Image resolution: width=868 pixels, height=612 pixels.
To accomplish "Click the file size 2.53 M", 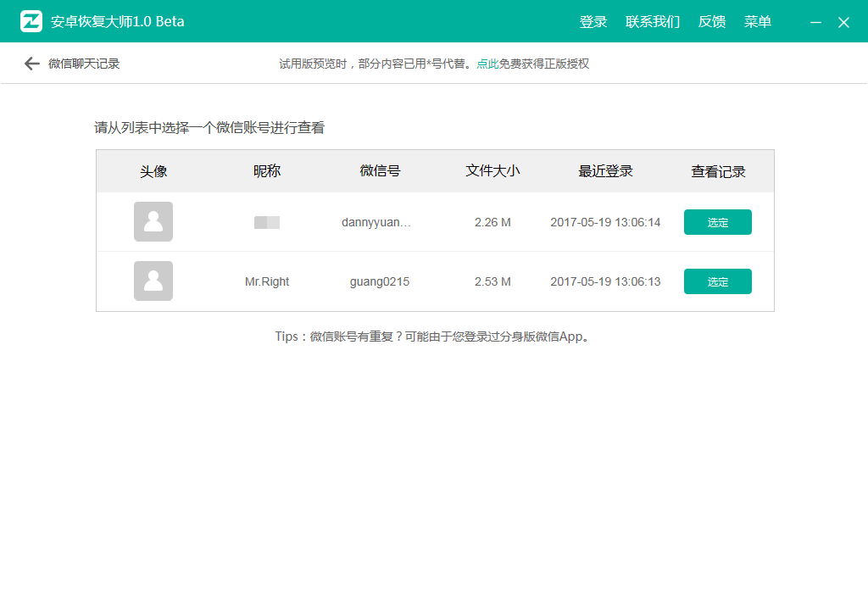I will [x=492, y=281].
